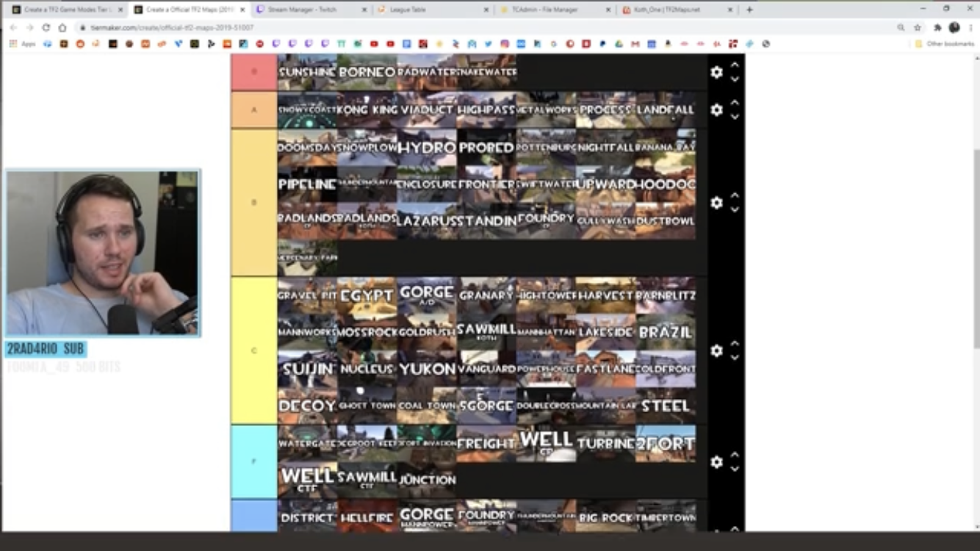Select the Turbine map tile
Image resolution: width=980 pixels, height=551 pixels.
[606, 444]
